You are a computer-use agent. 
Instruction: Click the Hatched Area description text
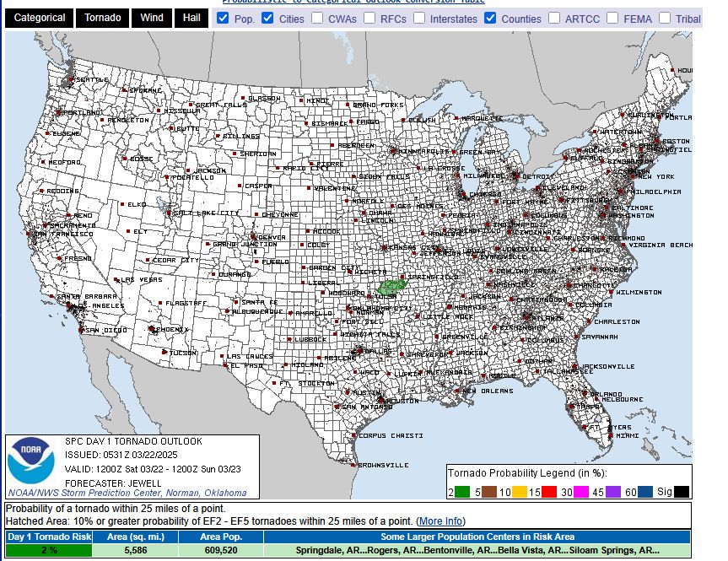pos(235,521)
